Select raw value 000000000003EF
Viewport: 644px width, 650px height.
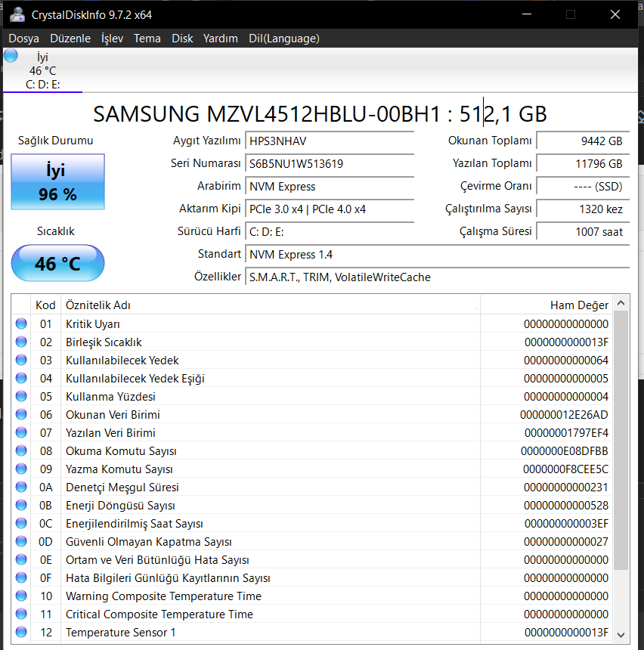[x=566, y=524]
